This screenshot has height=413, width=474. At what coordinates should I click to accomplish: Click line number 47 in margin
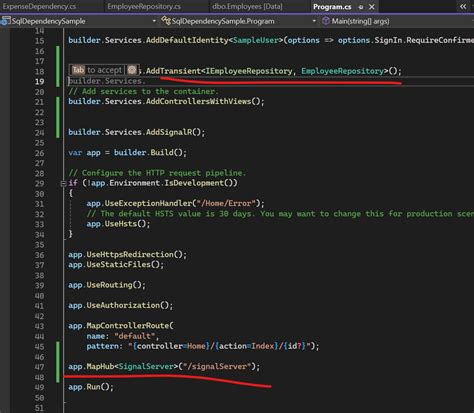point(39,367)
